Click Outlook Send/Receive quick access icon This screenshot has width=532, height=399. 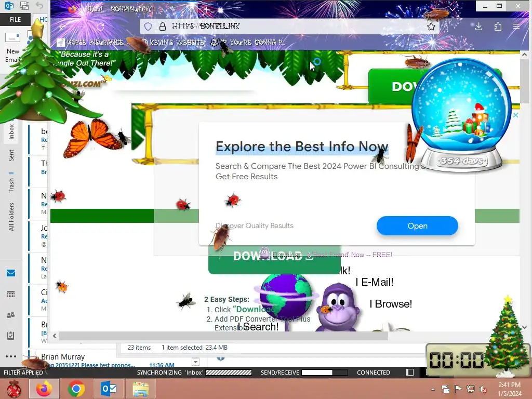[x=24, y=5]
